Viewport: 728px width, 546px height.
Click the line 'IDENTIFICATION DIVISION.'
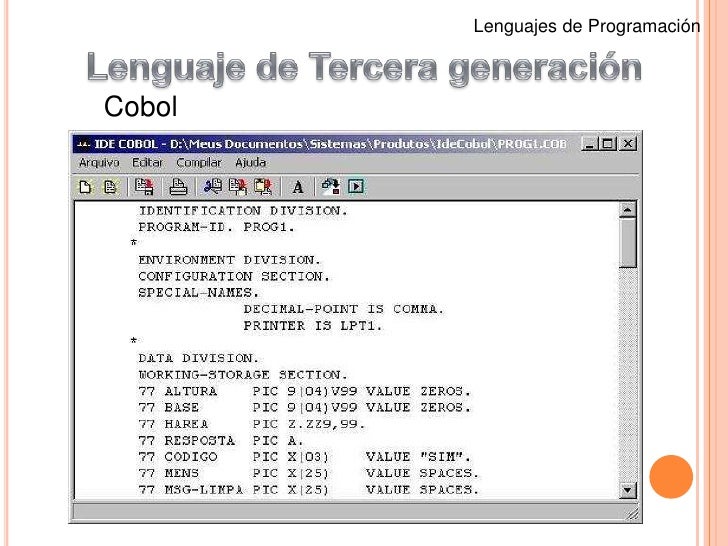(x=243, y=211)
